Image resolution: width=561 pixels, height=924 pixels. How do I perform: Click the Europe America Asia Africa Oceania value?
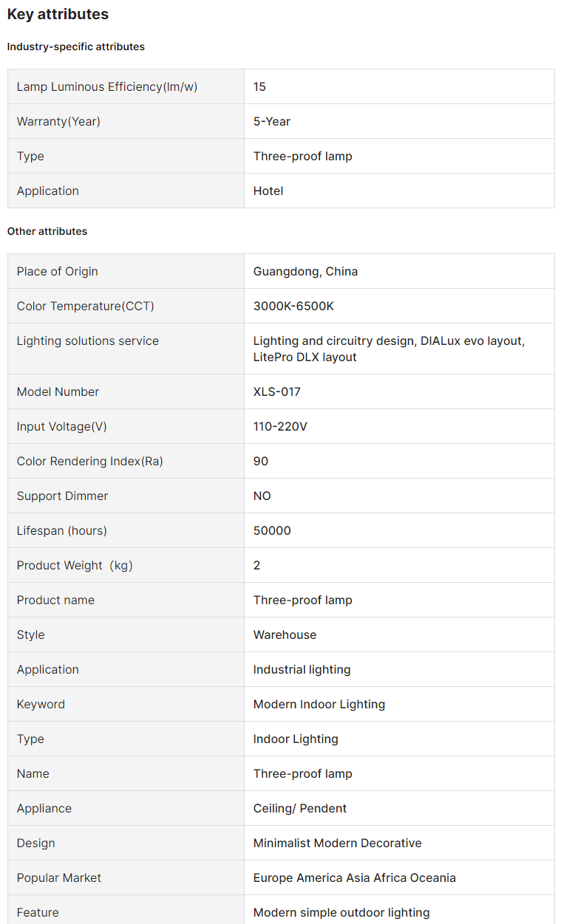[x=354, y=877]
